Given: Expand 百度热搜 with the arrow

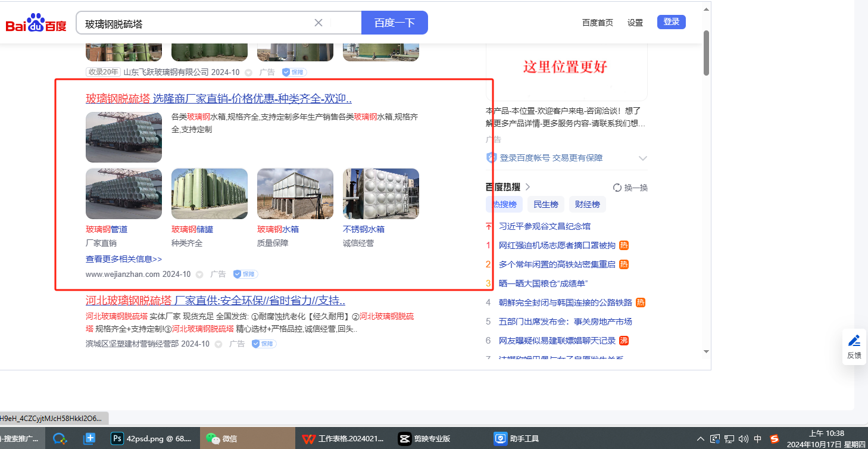Looking at the screenshot, I should point(527,187).
